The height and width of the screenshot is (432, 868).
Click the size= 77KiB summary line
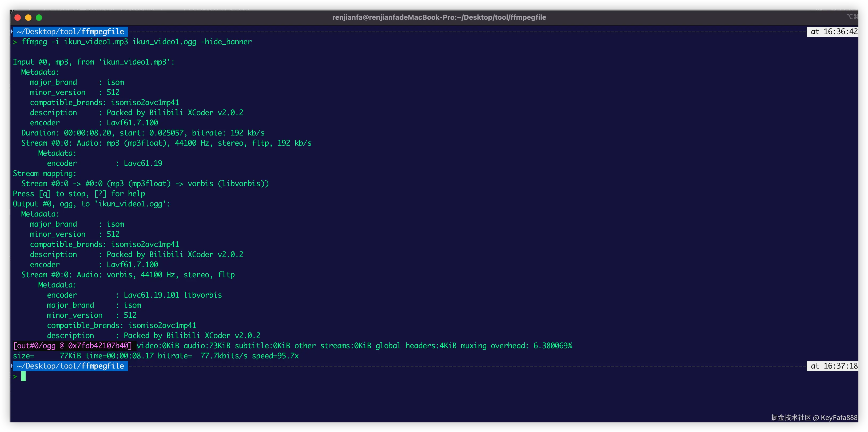coord(155,356)
